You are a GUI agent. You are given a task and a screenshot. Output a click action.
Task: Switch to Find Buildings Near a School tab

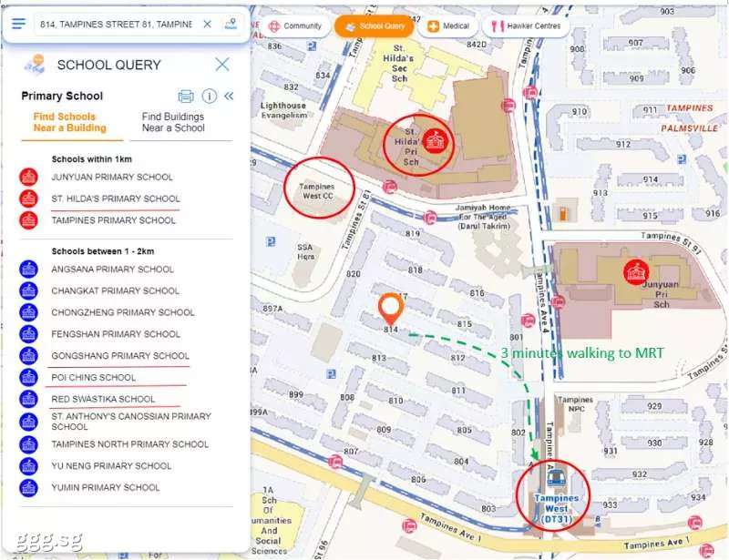pos(173,122)
